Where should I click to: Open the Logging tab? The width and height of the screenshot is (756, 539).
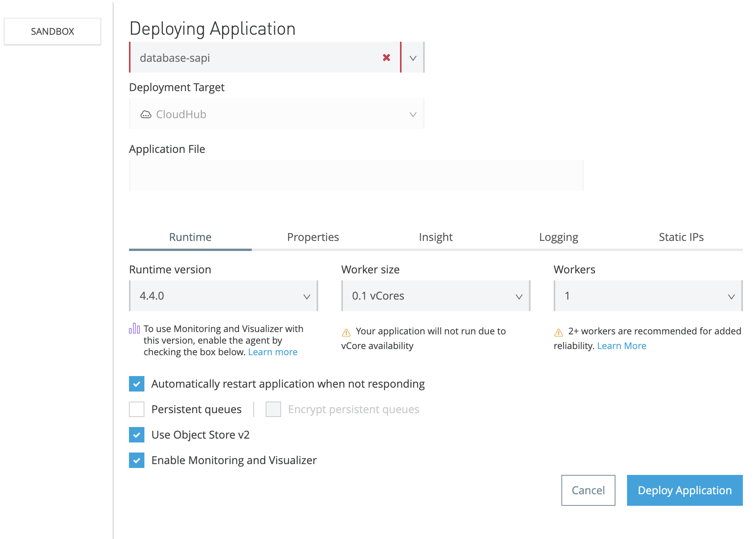558,237
